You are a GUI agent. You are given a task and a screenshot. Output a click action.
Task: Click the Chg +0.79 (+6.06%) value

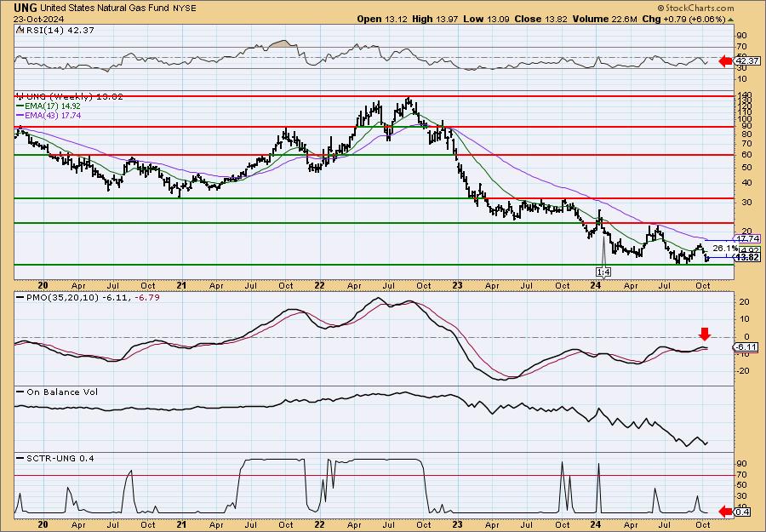click(x=684, y=19)
